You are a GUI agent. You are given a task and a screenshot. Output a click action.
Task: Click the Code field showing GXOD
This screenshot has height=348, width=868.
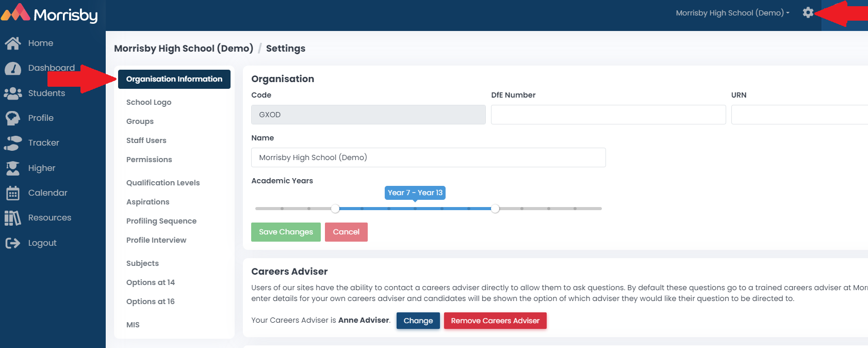coord(368,115)
